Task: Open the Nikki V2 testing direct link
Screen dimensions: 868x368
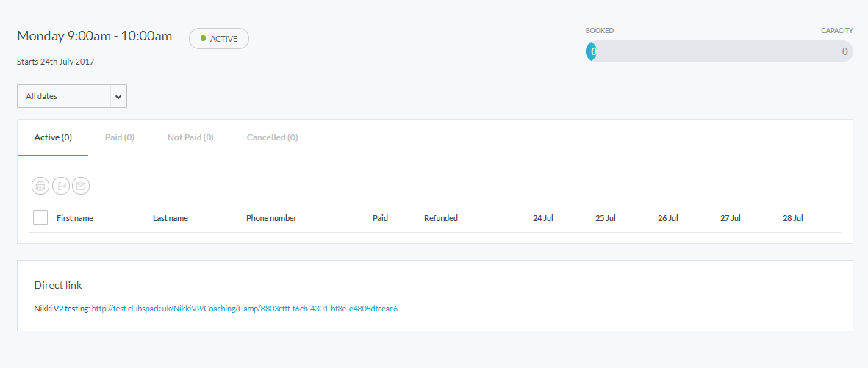Action: coord(244,309)
